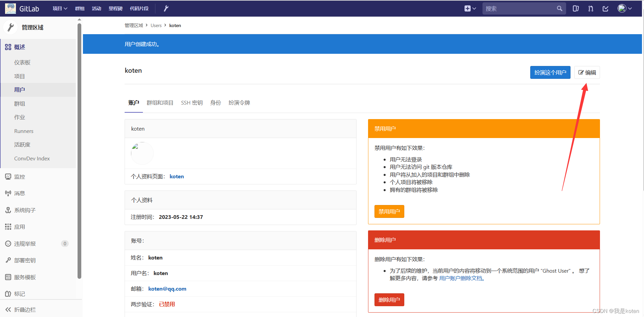This screenshot has width=644, height=317.
Task: Switch to the 群组和项目 tab
Action: tap(160, 103)
